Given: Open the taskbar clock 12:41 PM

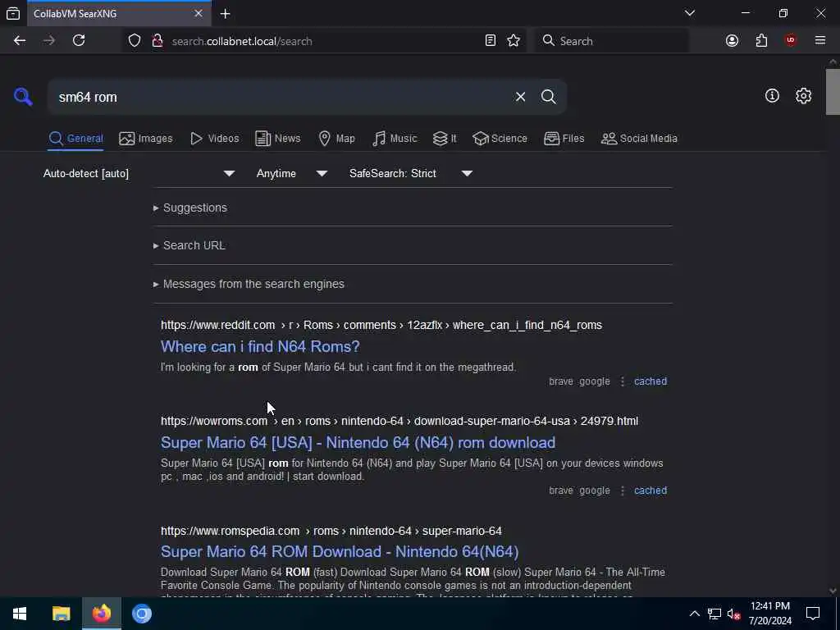Looking at the screenshot, I should coord(769,614).
